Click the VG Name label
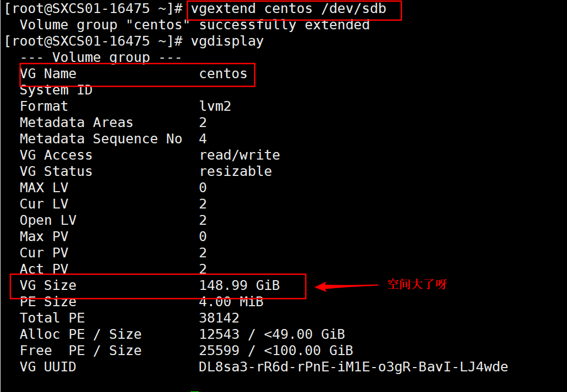567x392 pixels. (48, 74)
